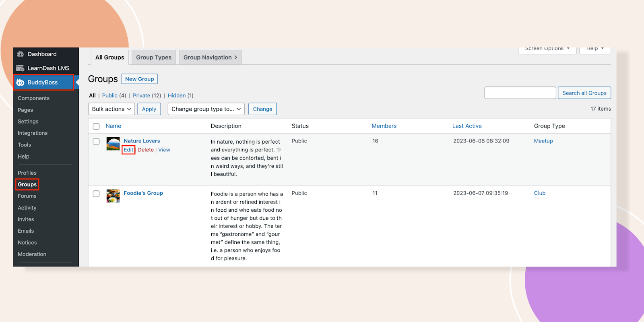Image resolution: width=644 pixels, height=322 pixels.
Task: Check the Foodie's Group row checkbox
Action: coord(96,194)
